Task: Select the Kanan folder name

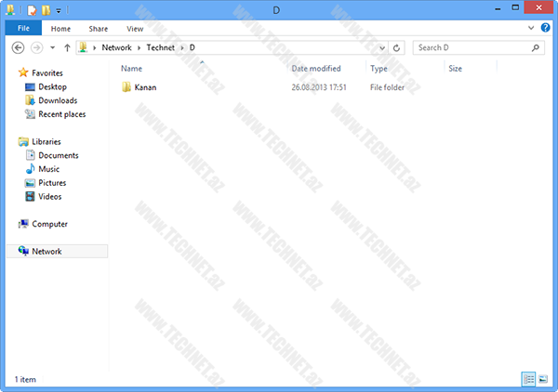Action: tap(145, 87)
